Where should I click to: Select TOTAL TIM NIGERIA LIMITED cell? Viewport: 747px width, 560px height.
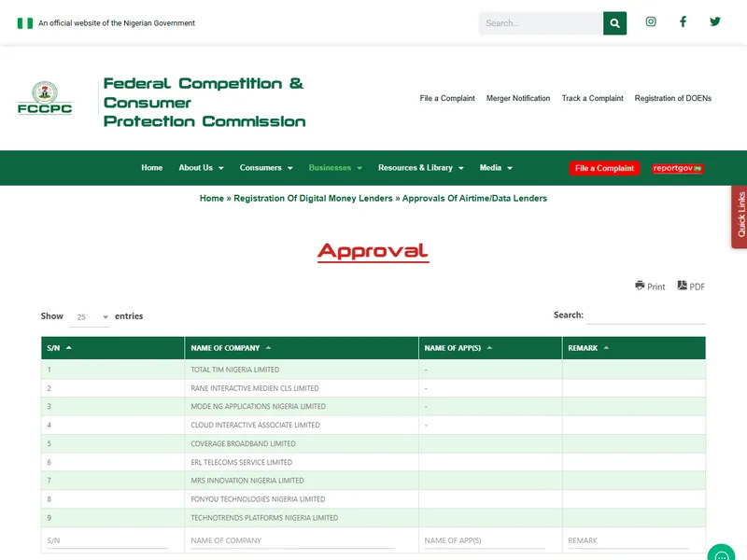(302, 370)
